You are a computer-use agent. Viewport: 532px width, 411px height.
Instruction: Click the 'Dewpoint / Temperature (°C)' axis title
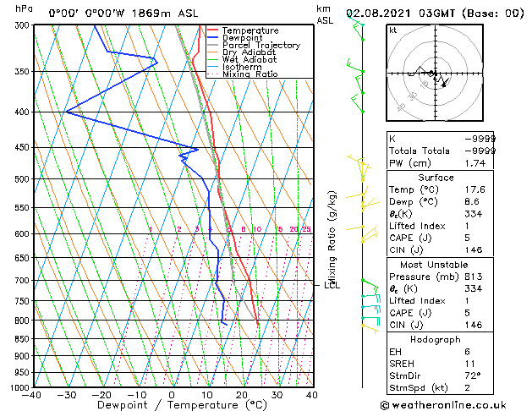point(182,405)
